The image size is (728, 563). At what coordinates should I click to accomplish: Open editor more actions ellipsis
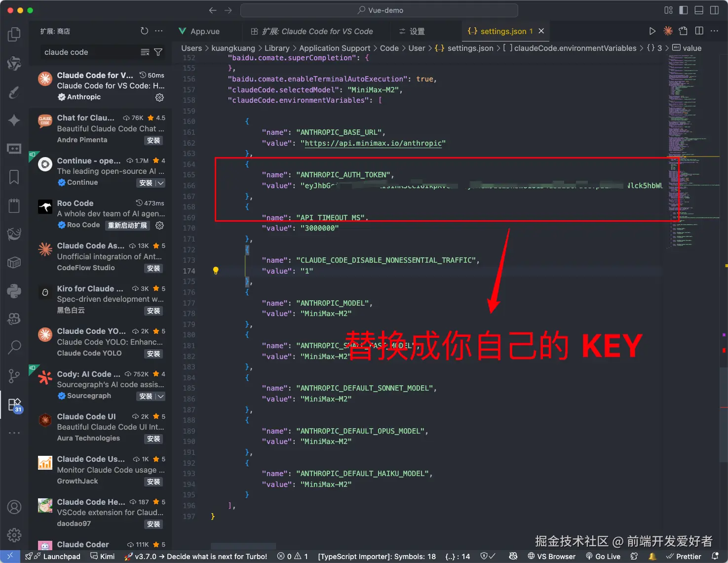714,31
